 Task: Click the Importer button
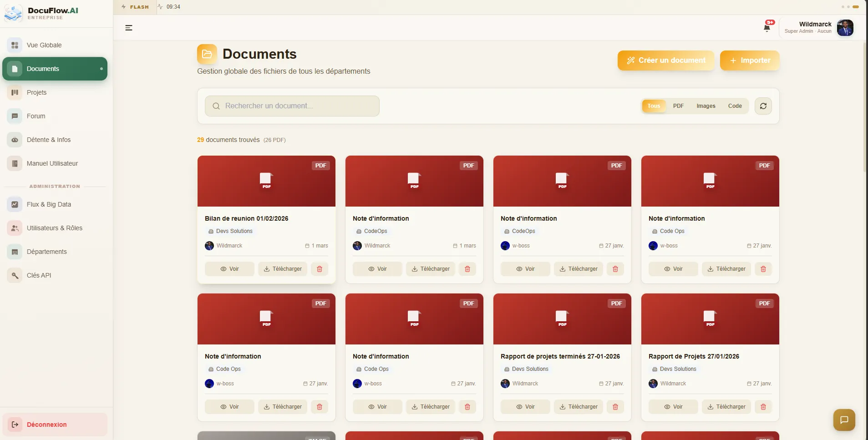tap(750, 61)
